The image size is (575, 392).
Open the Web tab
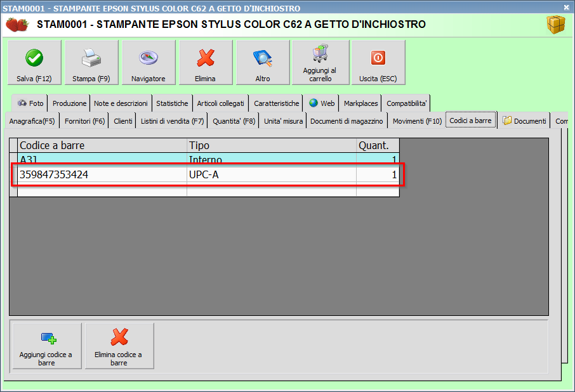tap(322, 103)
